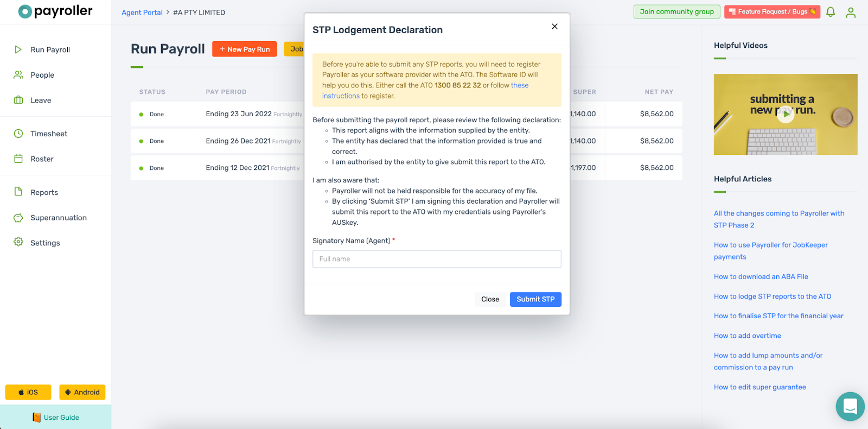Click the Feature Request / Bugs button

pos(772,11)
